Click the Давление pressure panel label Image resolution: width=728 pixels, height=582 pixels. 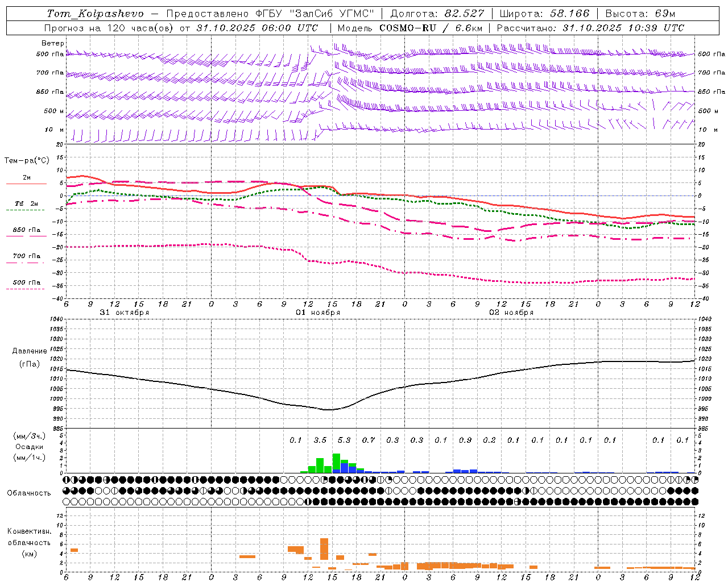[30, 351]
